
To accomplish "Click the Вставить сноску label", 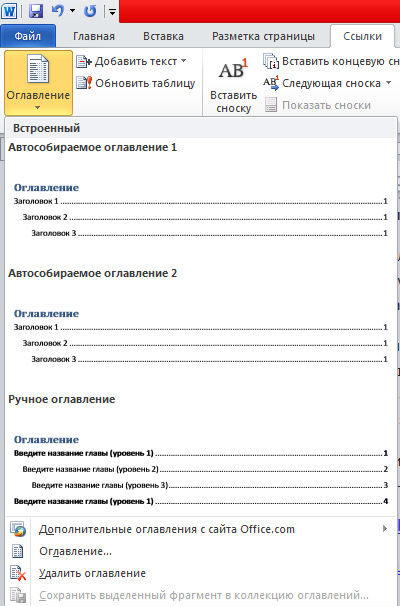I will (233, 102).
